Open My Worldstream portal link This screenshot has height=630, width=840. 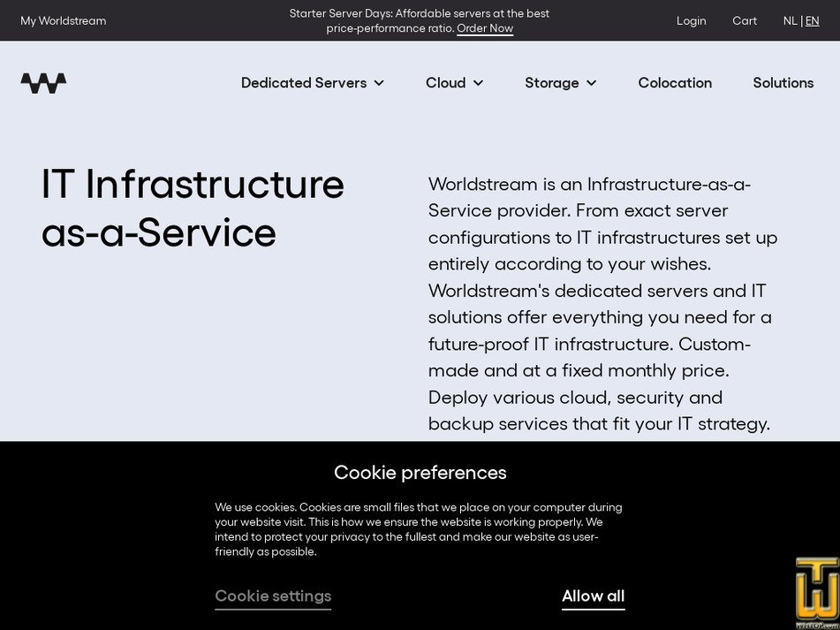(x=63, y=20)
